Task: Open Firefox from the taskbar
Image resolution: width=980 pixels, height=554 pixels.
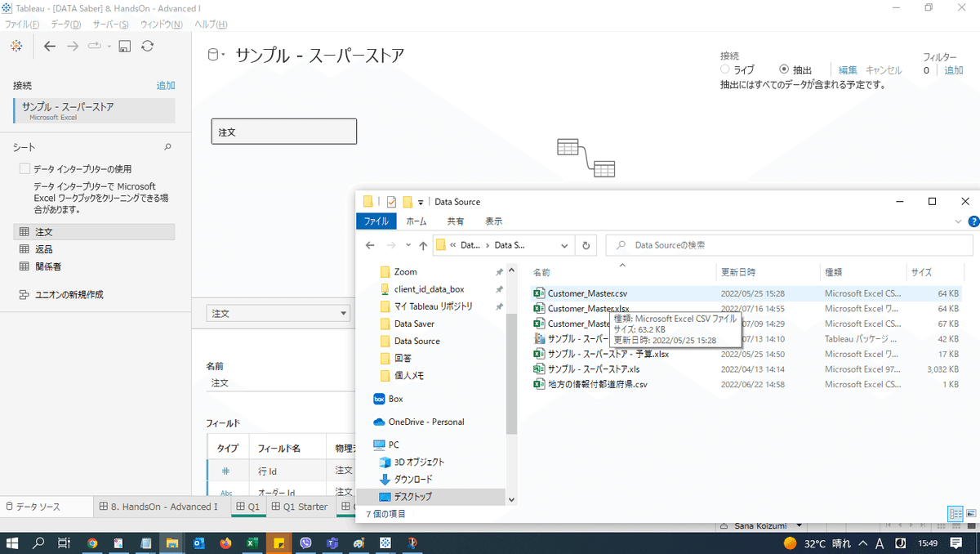Action: pyautogui.click(x=226, y=543)
